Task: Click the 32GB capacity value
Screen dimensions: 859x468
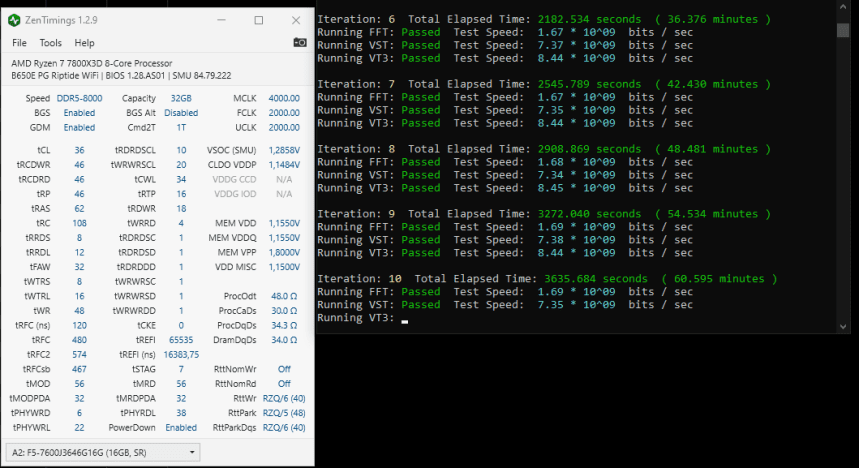Action: 181,98
